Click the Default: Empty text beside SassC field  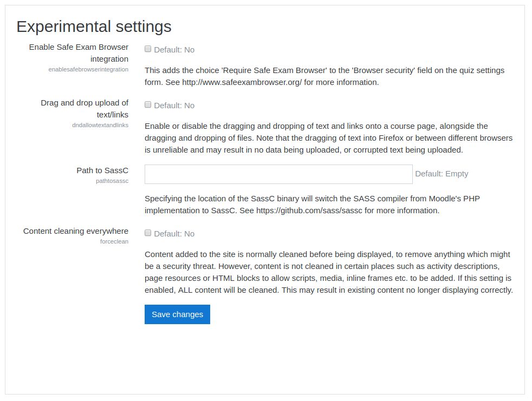coord(442,174)
